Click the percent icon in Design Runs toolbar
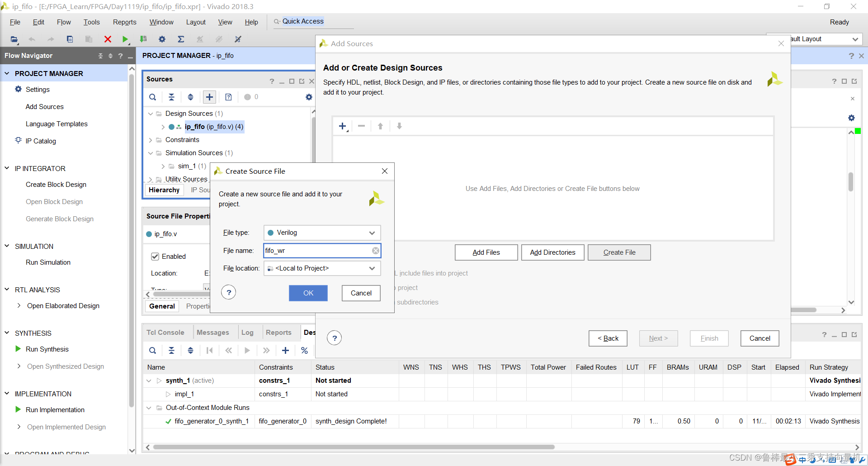868x466 pixels. [304, 350]
